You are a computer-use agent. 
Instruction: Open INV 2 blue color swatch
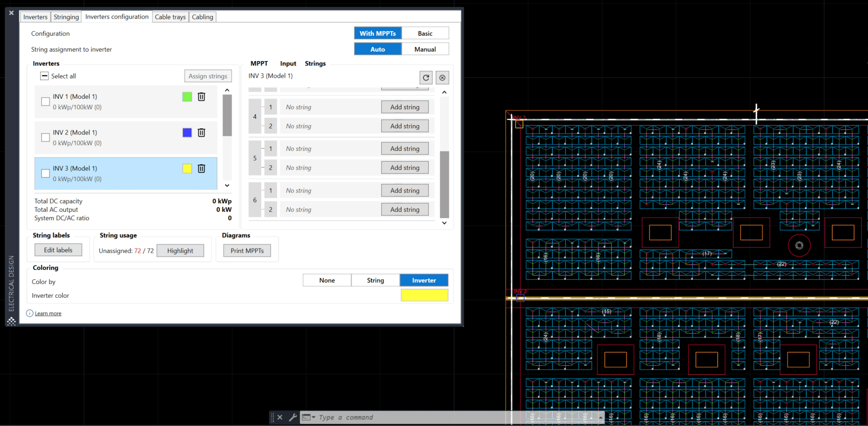pyautogui.click(x=187, y=132)
